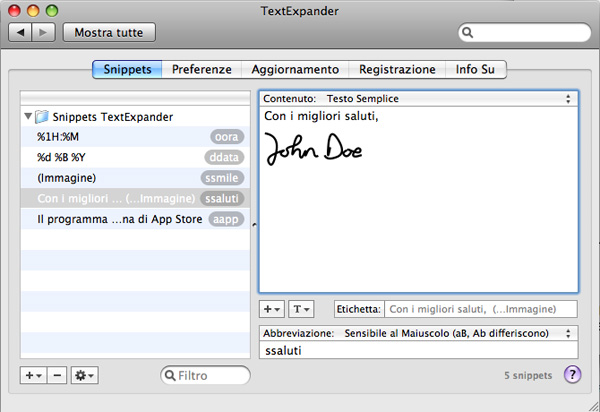Collapse the Snippets TextExpander group triangle
Image resolution: width=600 pixels, height=412 pixels.
pos(28,116)
